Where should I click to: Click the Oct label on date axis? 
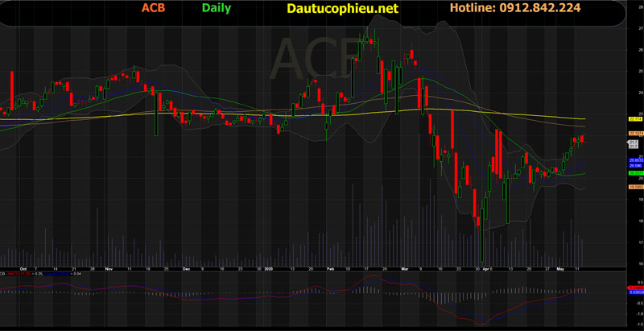pos(23,269)
